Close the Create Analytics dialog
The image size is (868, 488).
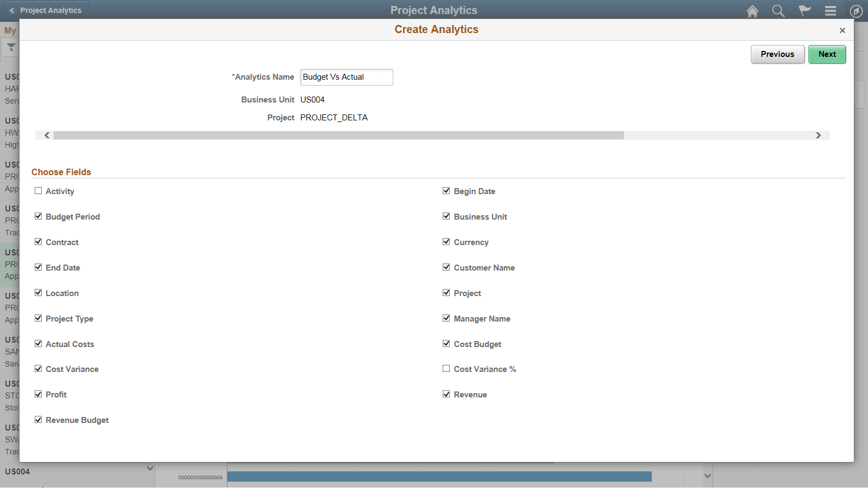pyautogui.click(x=843, y=30)
